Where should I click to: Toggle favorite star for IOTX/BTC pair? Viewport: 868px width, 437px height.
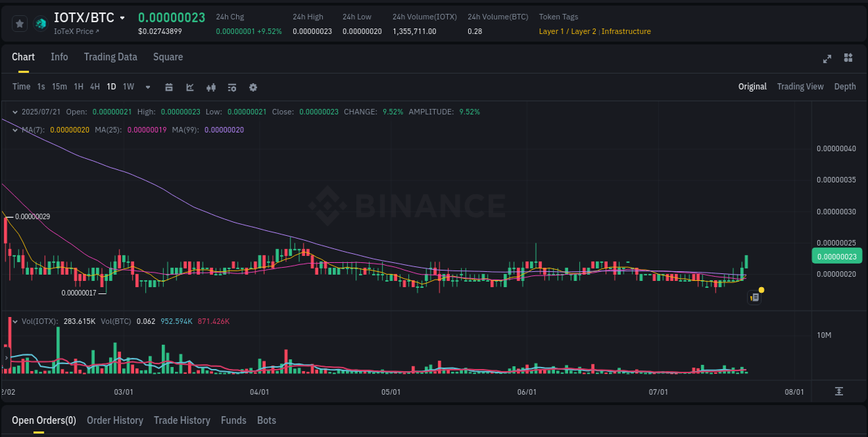coord(19,23)
